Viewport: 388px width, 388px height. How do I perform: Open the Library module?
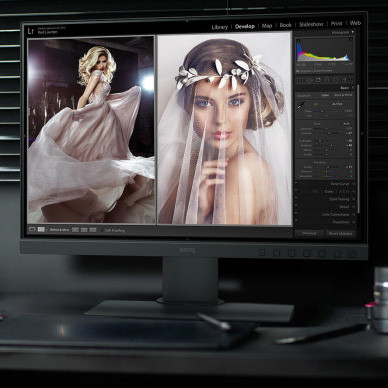tap(220, 27)
